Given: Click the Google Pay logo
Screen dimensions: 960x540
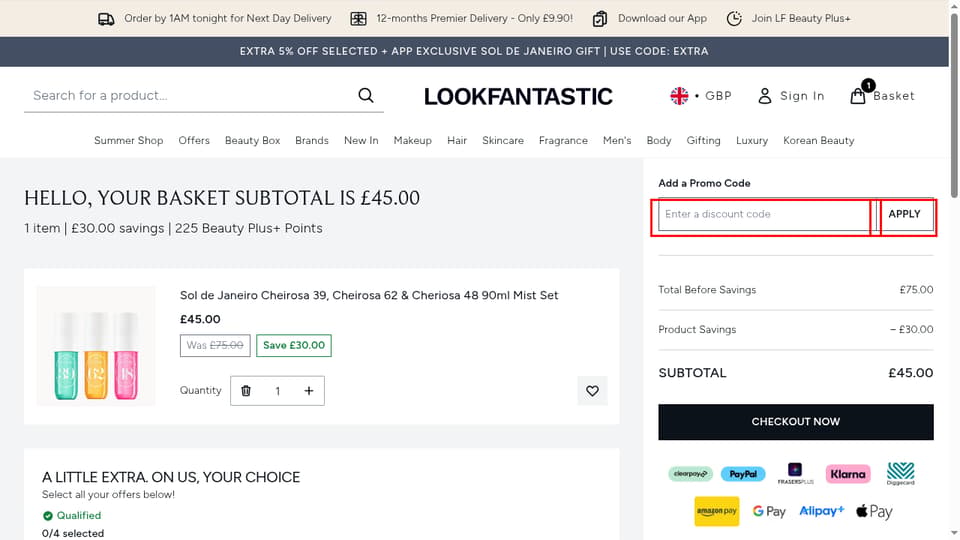Looking at the screenshot, I should coord(769,511).
